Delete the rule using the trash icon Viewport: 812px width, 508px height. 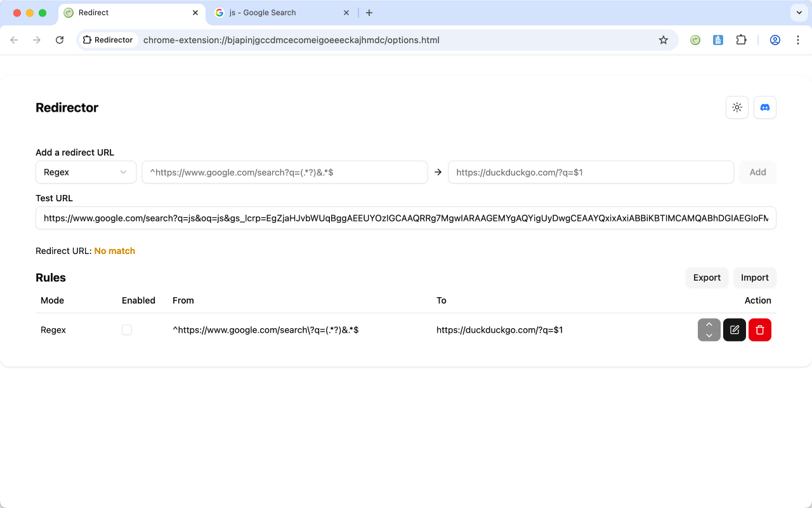coord(759,330)
